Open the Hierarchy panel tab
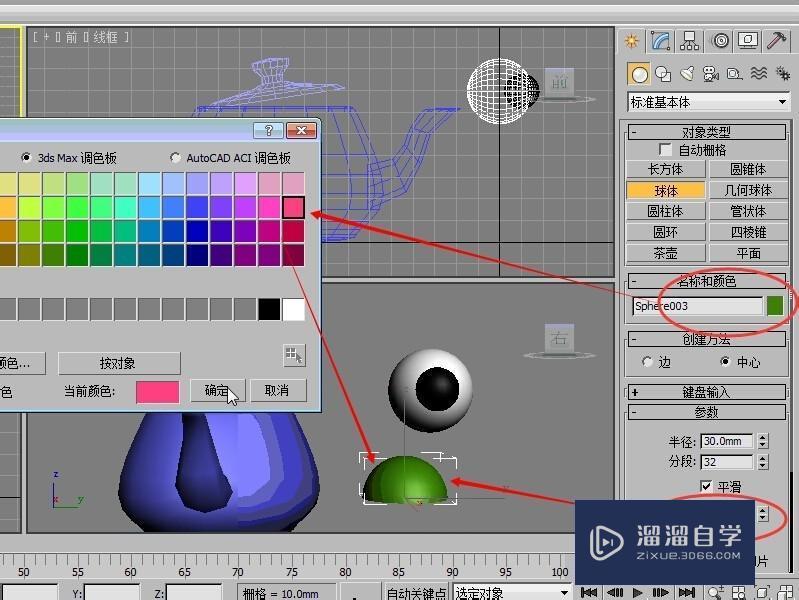 pos(689,41)
